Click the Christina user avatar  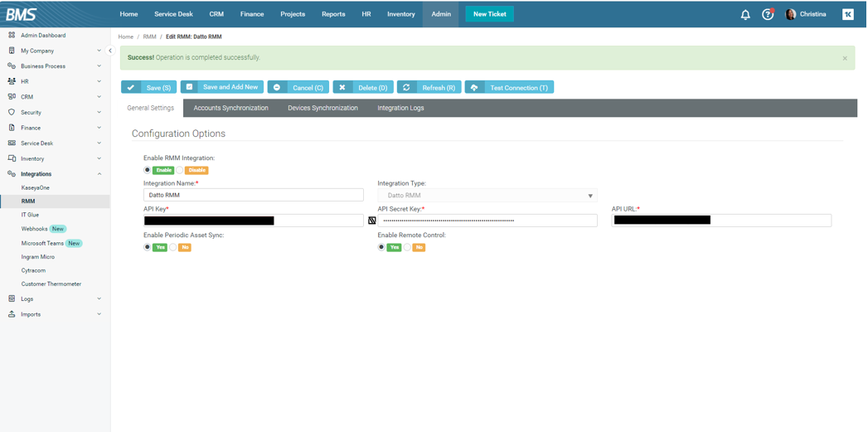tap(791, 14)
